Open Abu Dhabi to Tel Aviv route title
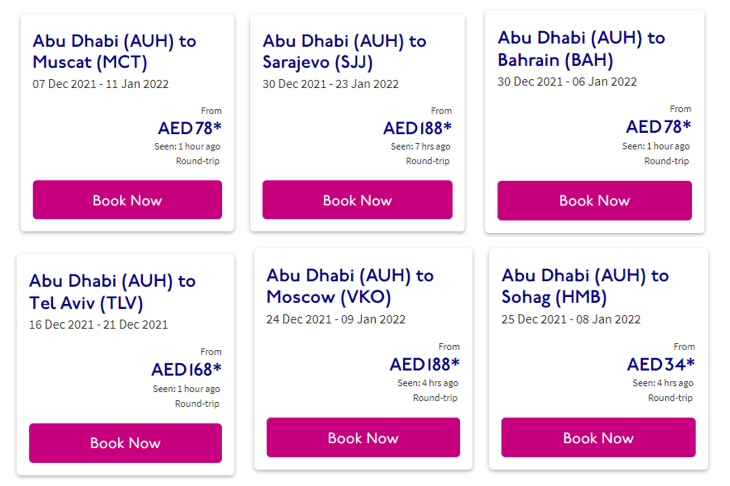The width and height of the screenshot is (730, 486). coord(112,291)
